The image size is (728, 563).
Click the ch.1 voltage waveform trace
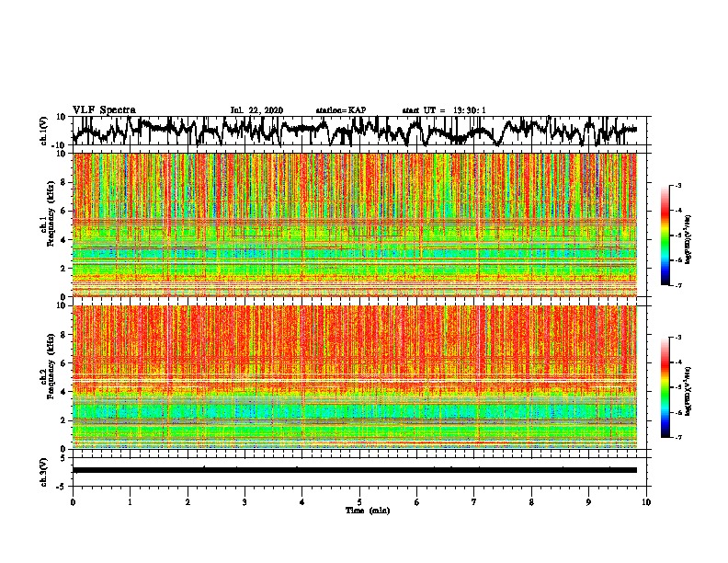pos(354,131)
